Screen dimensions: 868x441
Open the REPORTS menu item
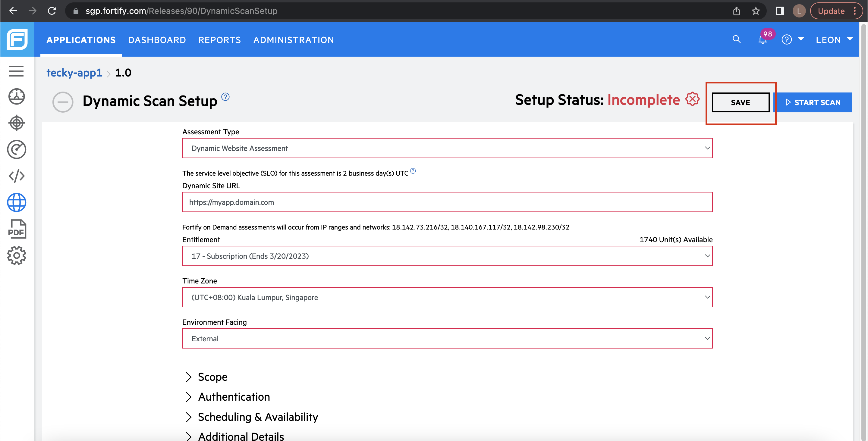[x=219, y=40]
